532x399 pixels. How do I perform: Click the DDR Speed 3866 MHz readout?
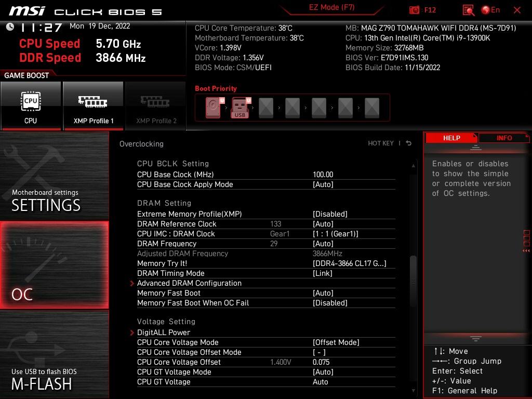coord(83,58)
